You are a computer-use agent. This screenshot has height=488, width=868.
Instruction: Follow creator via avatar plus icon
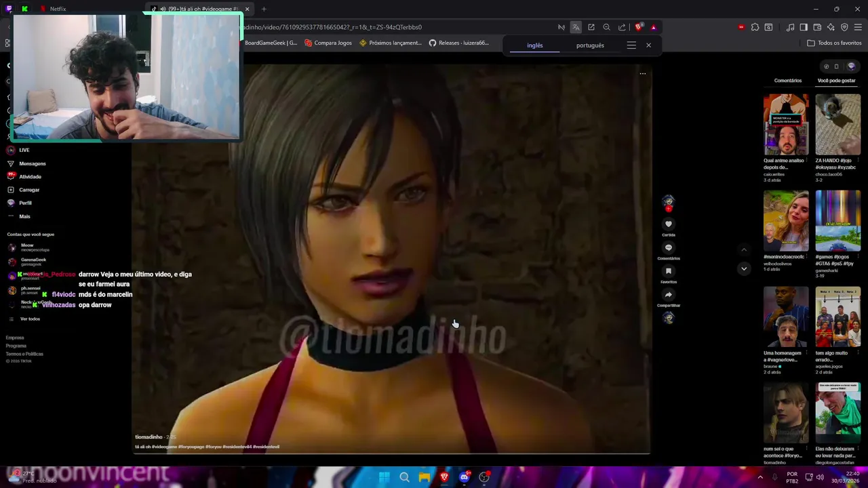668,209
